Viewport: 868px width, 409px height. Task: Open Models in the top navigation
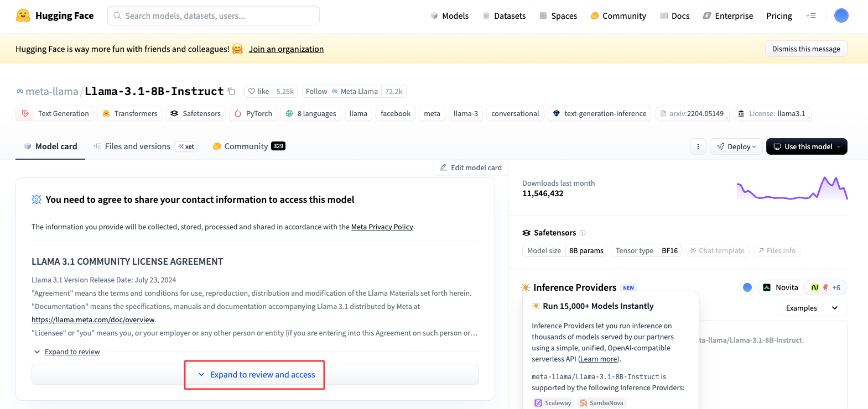pyautogui.click(x=450, y=16)
